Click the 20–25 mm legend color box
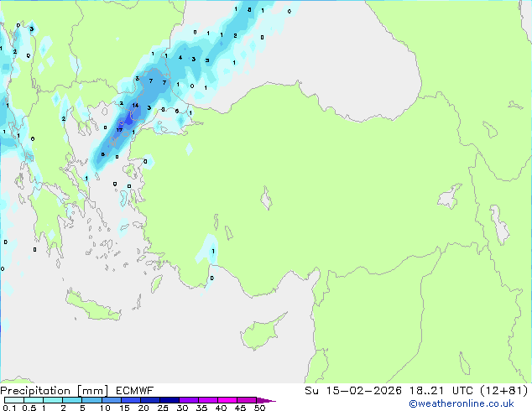This screenshot has width=532, height=411. pyautogui.click(x=149, y=400)
